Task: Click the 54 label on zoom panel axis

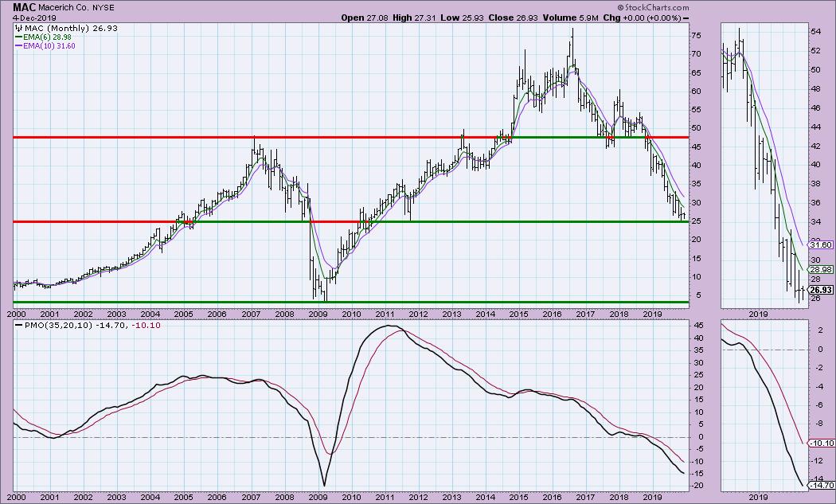Action: click(815, 32)
